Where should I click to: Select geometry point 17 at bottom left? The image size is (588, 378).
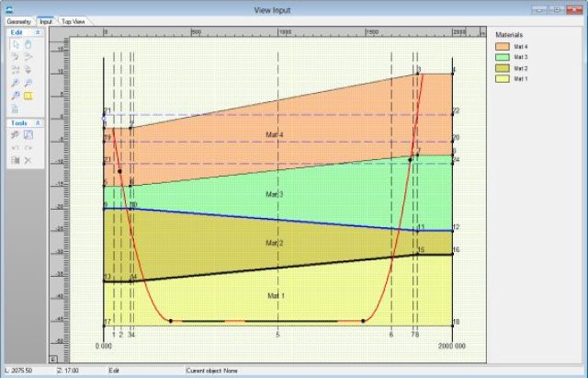(104, 326)
